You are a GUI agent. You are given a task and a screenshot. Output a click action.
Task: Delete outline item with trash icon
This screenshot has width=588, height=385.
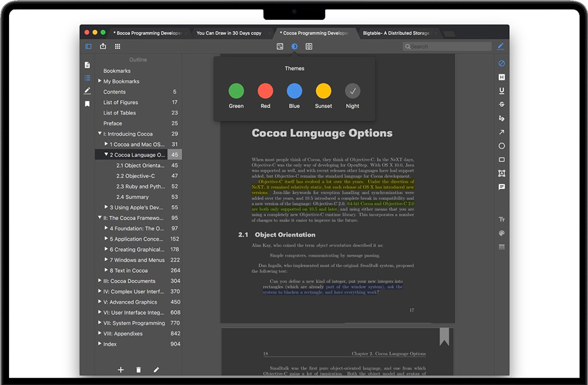[x=139, y=369]
